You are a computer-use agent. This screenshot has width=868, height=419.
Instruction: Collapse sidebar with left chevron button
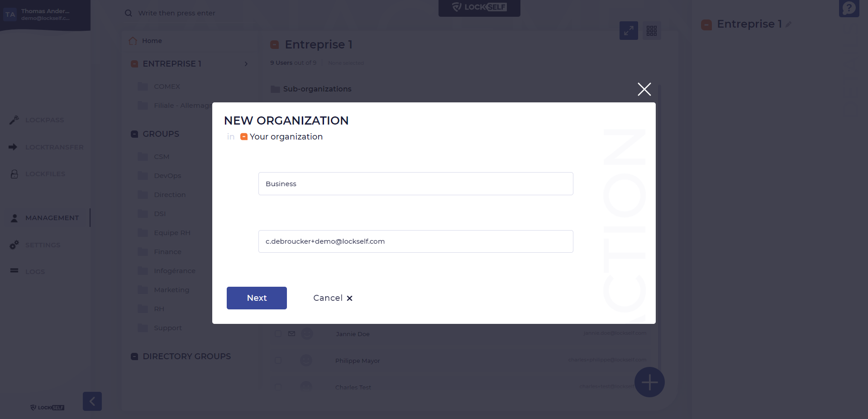[x=92, y=401]
